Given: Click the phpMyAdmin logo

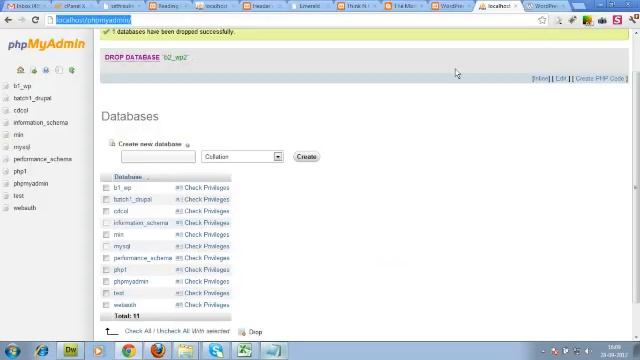Looking at the screenshot, I should [47, 44].
